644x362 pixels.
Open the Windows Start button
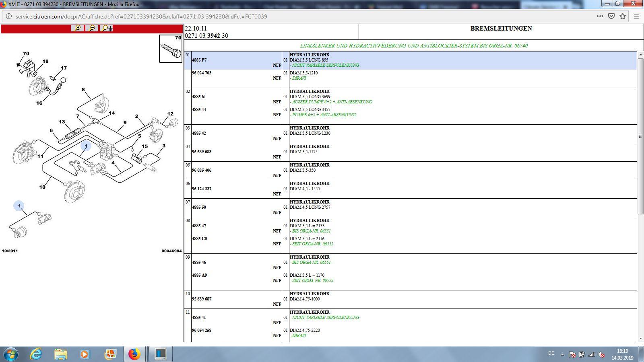coord(10,354)
